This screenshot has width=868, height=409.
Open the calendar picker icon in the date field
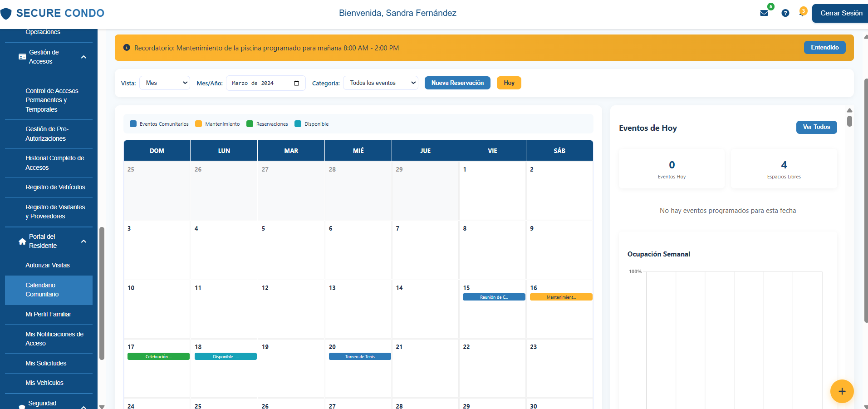297,83
